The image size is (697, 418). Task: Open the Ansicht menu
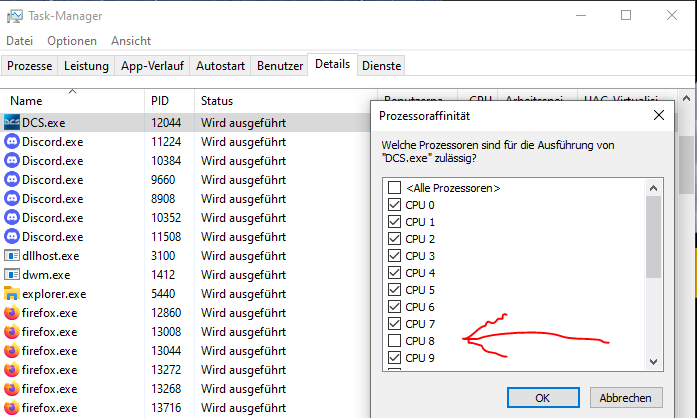[131, 41]
